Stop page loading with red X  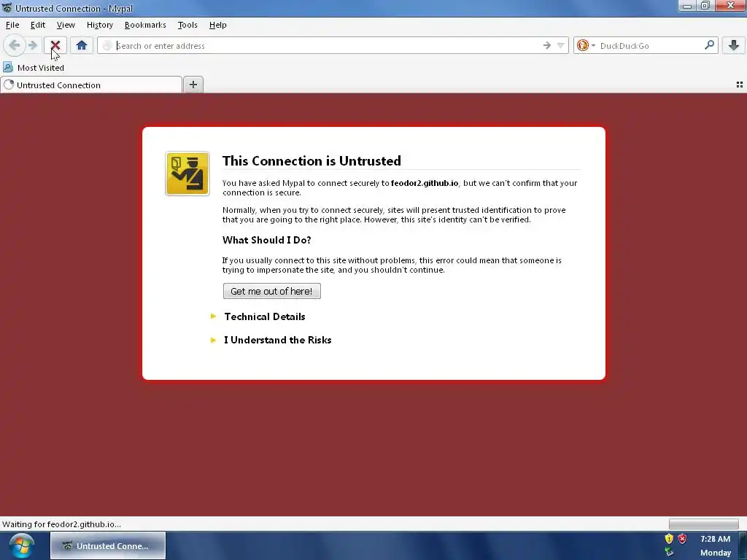click(55, 45)
